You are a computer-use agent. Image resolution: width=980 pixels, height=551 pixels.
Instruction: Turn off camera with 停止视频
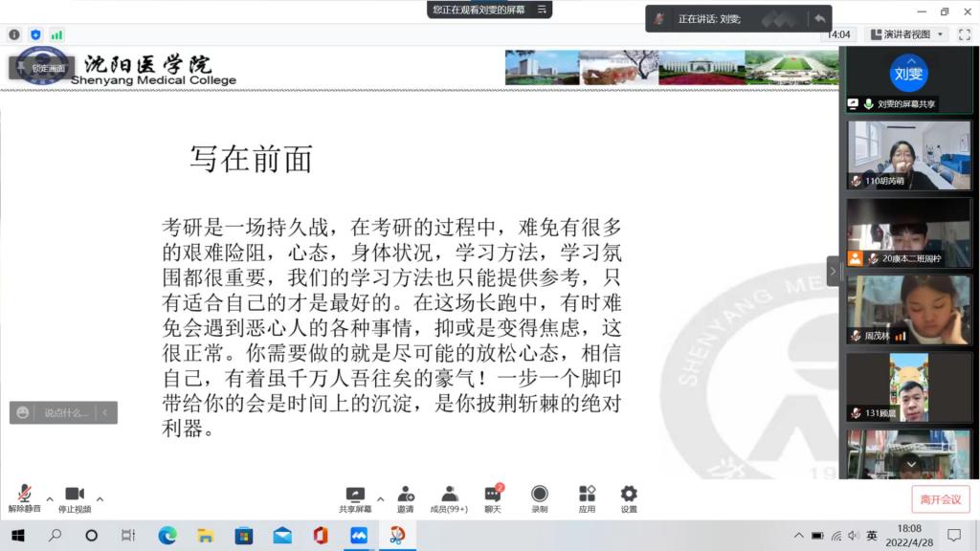74,498
